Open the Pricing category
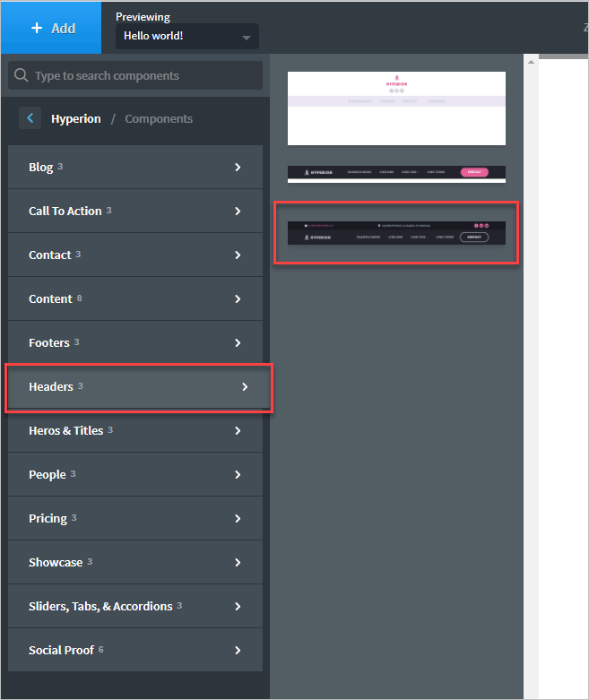This screenshot has height=700, width=589. pyautogui.click(x=135, y=518)
